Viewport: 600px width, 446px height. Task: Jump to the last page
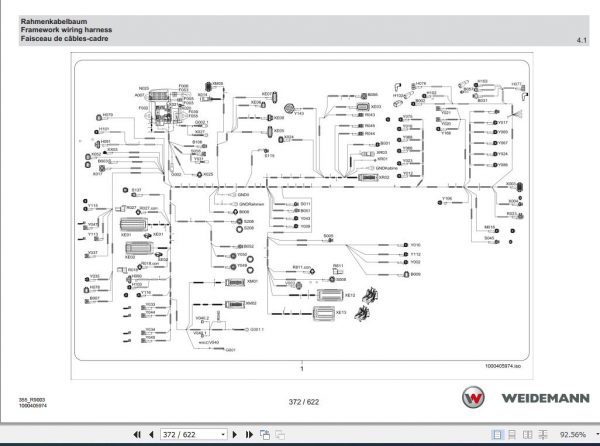tap(249, 435)
